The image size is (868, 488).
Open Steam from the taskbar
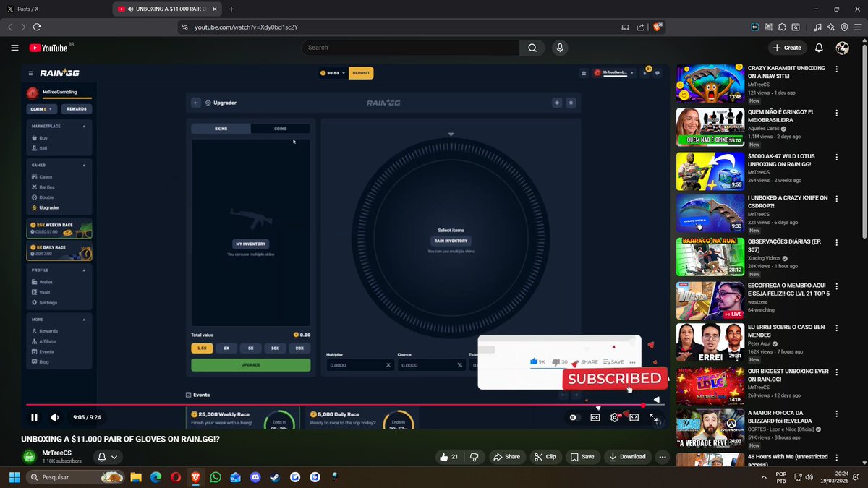coord(275,477)
